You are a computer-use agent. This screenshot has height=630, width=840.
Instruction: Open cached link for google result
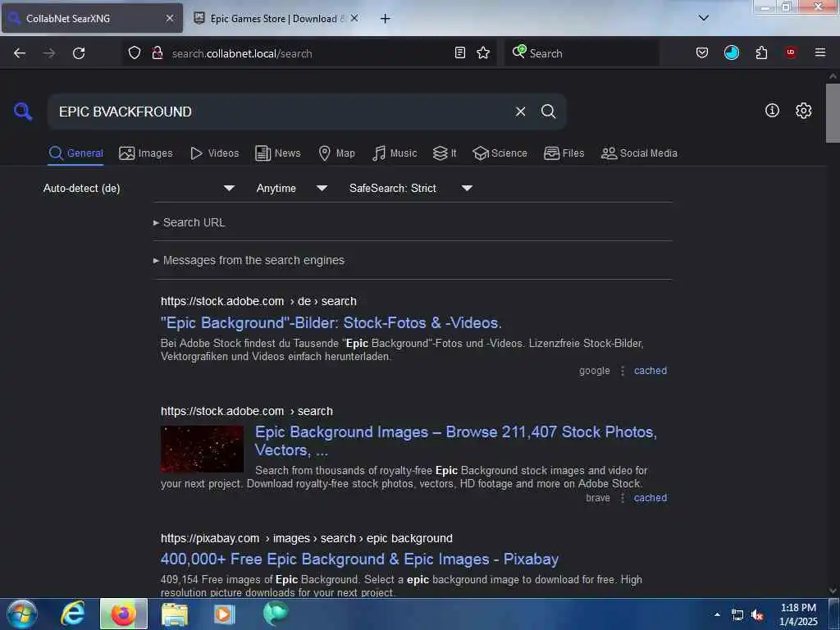[x=651, y=371]
